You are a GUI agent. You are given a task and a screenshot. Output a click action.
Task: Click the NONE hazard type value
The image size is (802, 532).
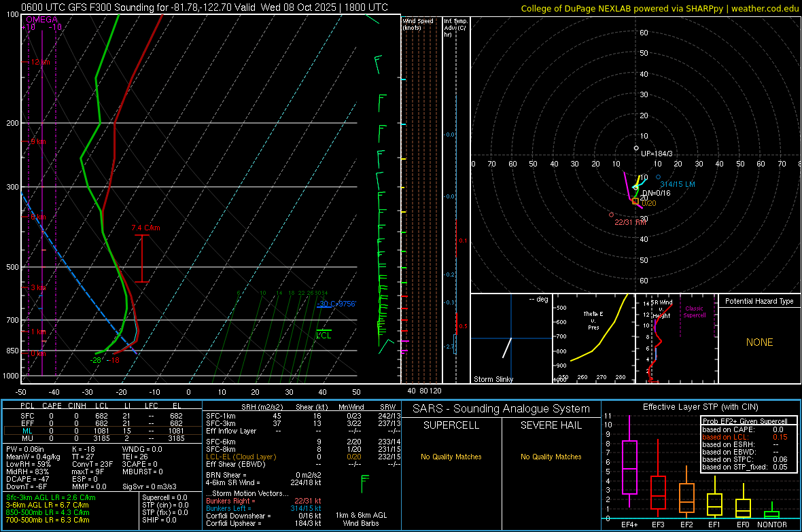click(760, 342)
